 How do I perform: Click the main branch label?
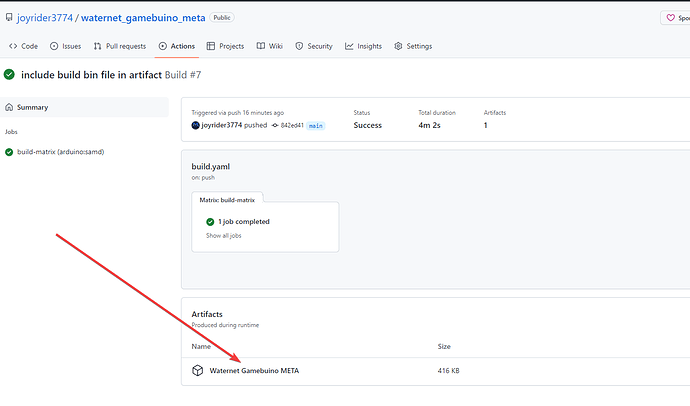[x=316, y=126]
